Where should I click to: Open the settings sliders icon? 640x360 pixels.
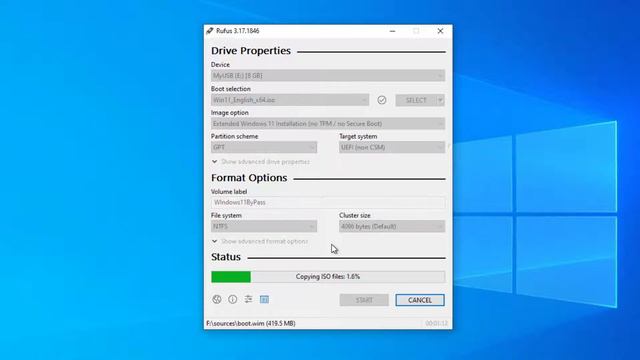[249, 299]
